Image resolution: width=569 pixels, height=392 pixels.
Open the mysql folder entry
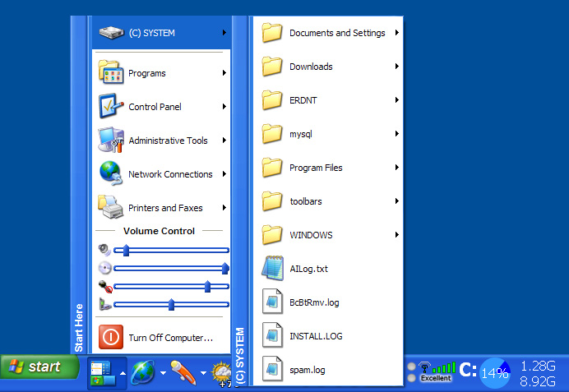click(328, 134)
